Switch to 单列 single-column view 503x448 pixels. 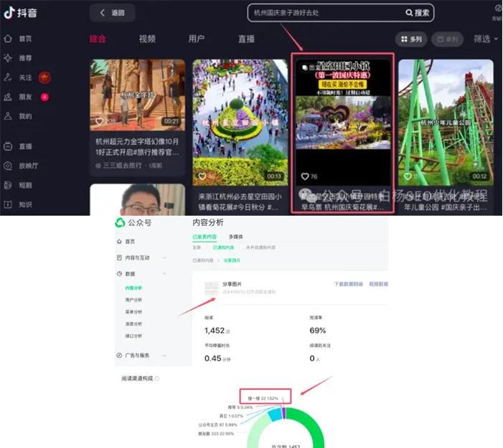click(449, 39)
